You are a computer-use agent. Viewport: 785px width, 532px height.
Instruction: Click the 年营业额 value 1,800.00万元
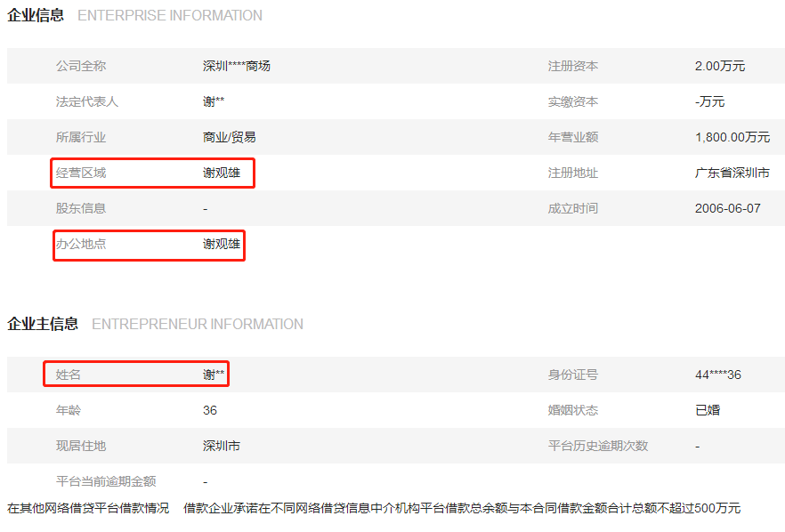(x=732, y=137)
